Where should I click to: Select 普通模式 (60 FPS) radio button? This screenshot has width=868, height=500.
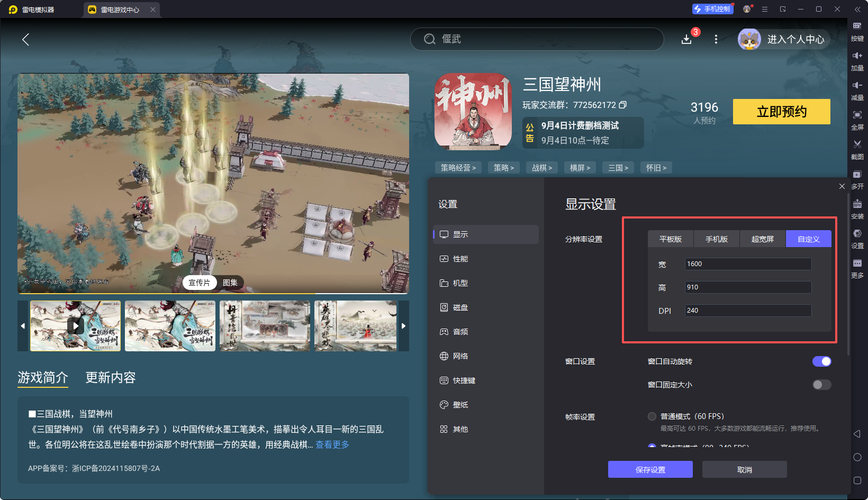(652, 416)
